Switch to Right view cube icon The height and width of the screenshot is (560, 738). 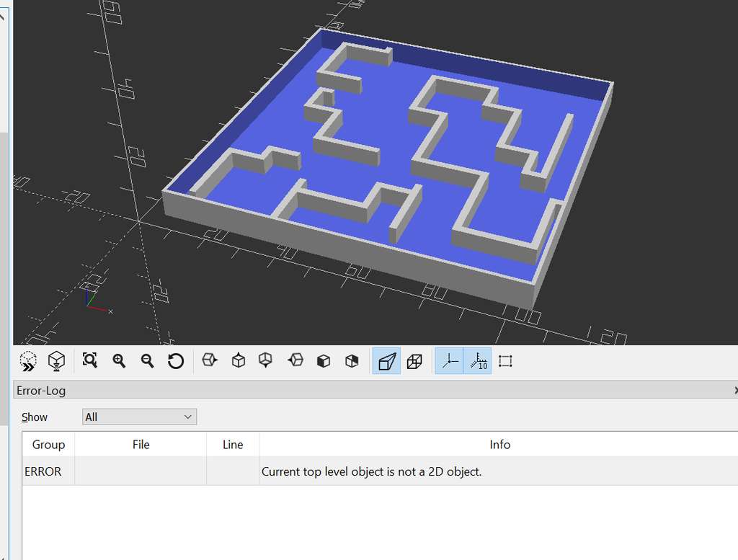pyautogui.click(x=210, y=360)
